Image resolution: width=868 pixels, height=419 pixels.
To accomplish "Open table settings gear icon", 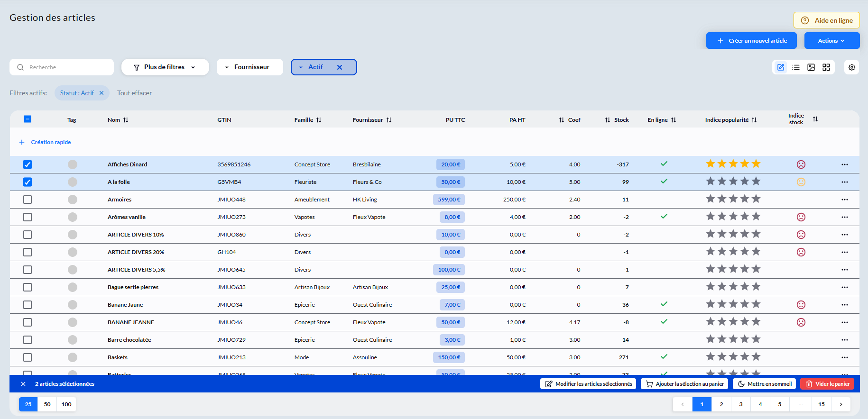I will (x=852, y=67).
